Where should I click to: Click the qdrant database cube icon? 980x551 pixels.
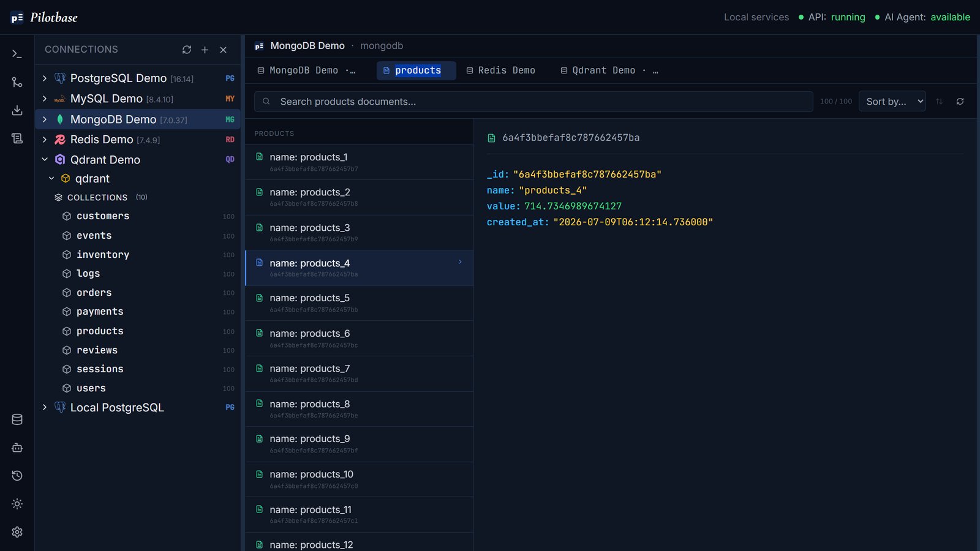coord(66,179)
